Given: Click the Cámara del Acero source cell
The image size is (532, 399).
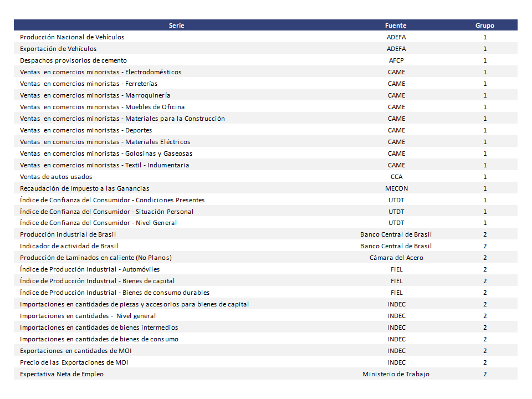Looking at the screenshot, I should coord(396,258).
